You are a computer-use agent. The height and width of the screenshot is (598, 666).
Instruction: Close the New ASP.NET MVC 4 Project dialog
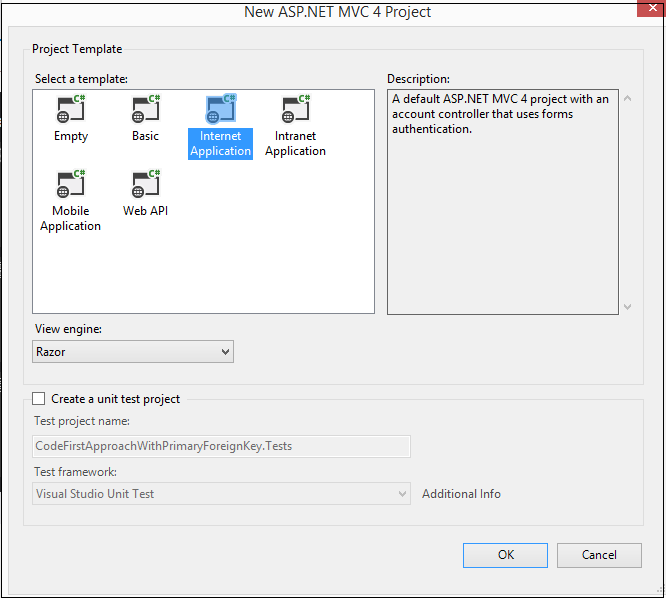(x=652, y=8)
